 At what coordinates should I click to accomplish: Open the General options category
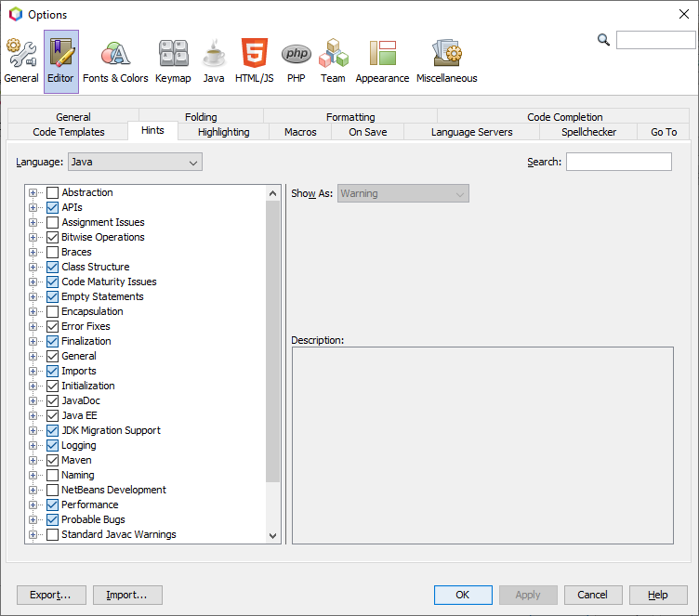21,61
